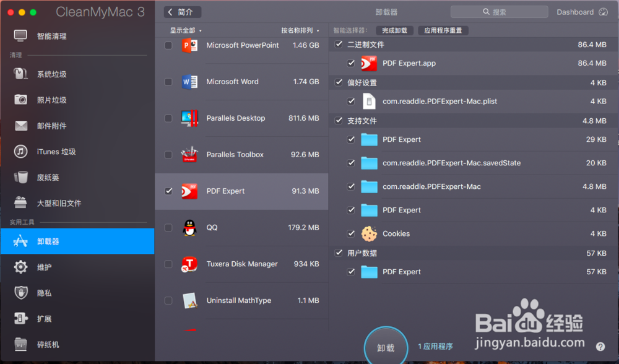Open the 按名称排列 sort dropdown

tap(300, 30)
